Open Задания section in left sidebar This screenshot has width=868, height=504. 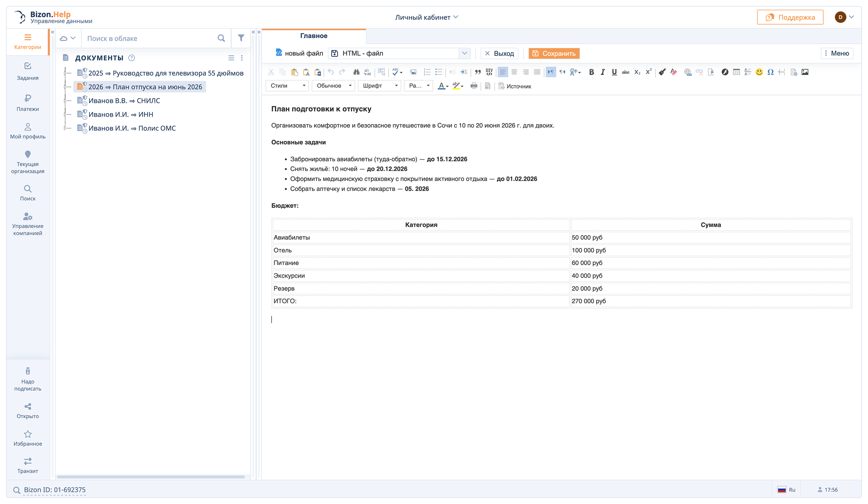tap(28, 71)
